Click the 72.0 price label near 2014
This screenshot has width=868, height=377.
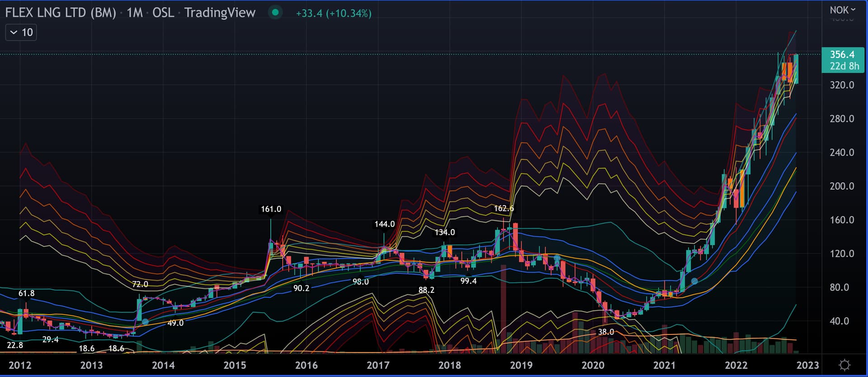(140, 284)
